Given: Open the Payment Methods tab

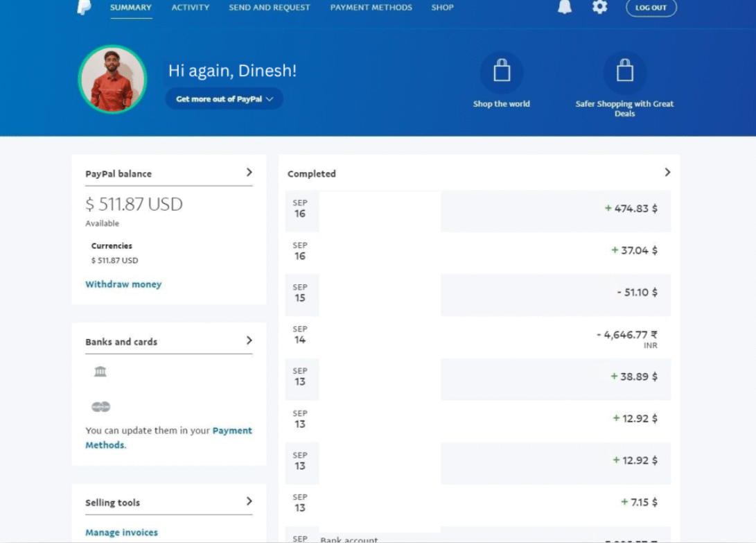Looking at the screenshot, I should [371, 7].
